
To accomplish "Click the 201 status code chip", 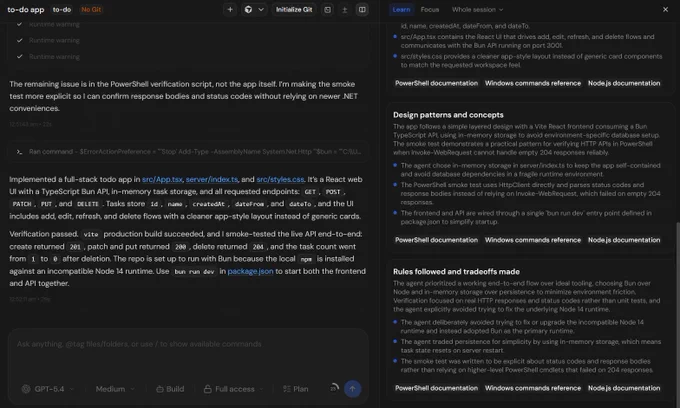I will click(75, 247).
